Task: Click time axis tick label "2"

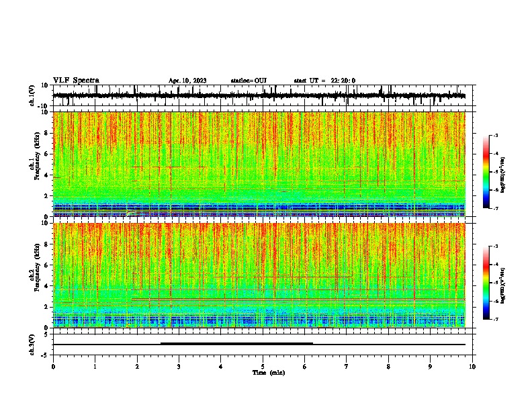Action: point(137,367)
